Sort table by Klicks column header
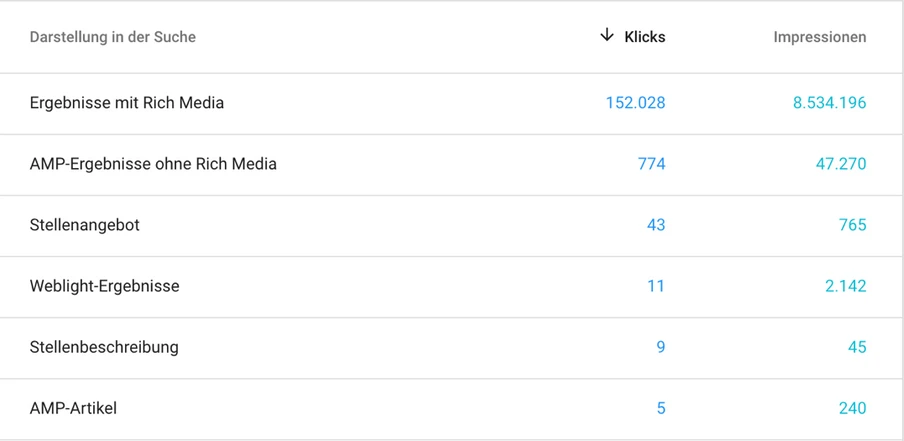Viewport: 904px width, 441px height. click(644, 37)
